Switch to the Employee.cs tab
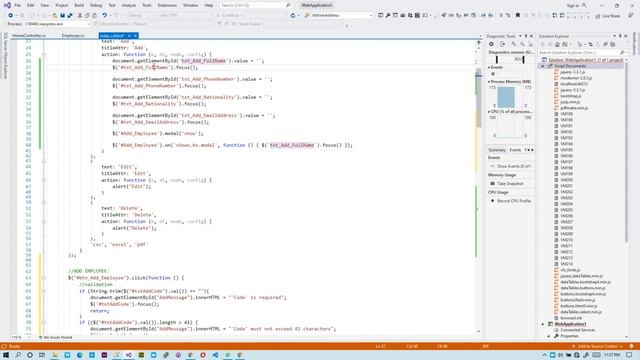This screenshot has width=640, height=360. tap(73, 36)
